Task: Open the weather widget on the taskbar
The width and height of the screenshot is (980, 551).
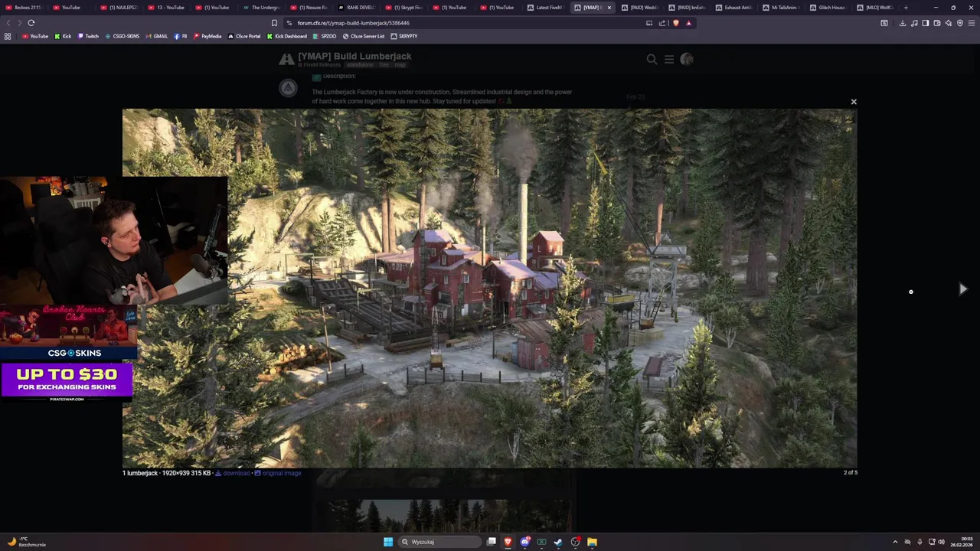Action: 27,542
